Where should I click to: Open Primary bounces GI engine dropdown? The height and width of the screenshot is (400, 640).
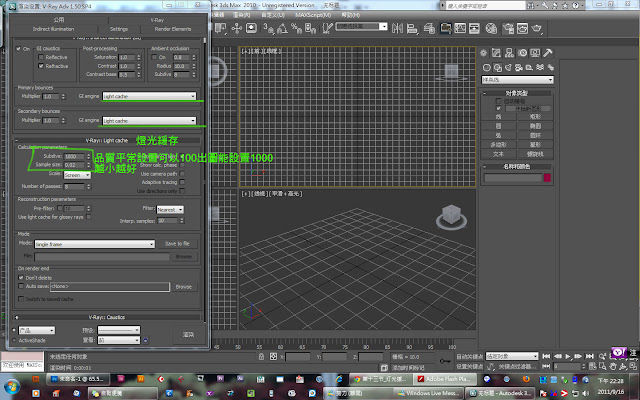click(x=149, y=96)
